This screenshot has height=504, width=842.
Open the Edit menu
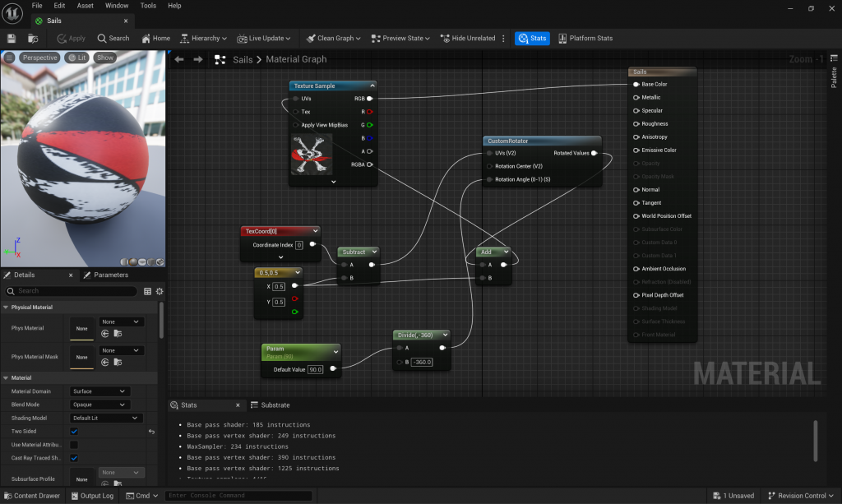coord(59,6)
